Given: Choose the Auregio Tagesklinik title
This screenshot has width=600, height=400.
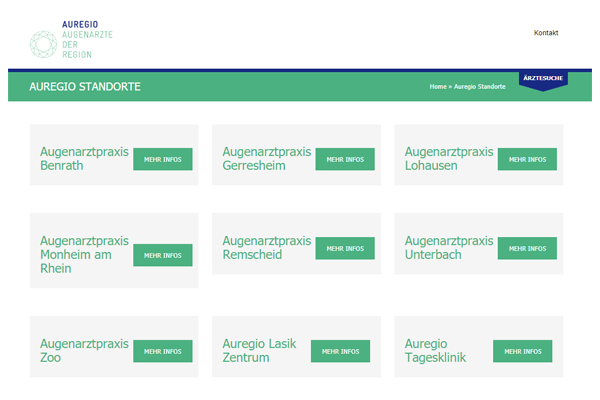Looking at the screenshot, I should coord(435,350).
